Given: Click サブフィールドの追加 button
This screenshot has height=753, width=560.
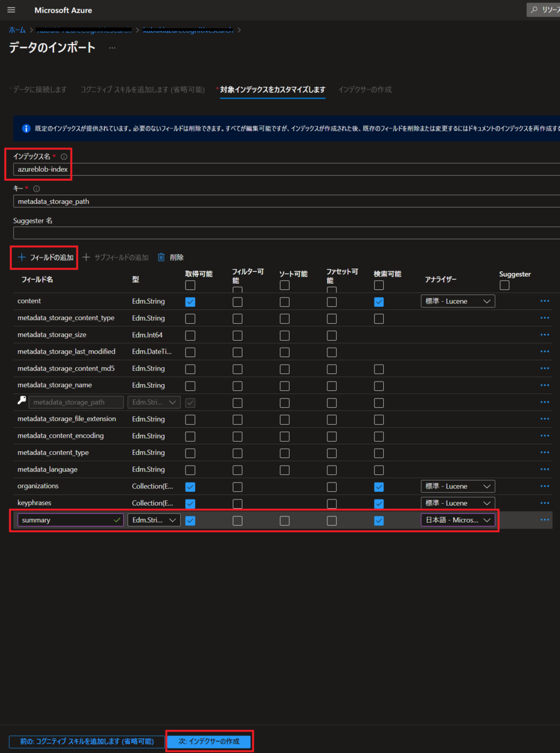Looking at the screenshot, I should [116, 257].
